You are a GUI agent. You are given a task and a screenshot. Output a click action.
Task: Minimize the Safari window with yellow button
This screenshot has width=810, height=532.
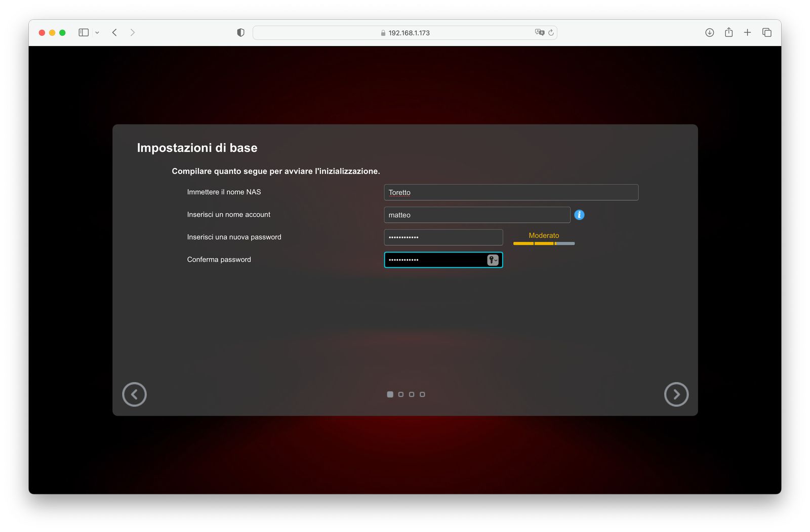click(52, 32)
